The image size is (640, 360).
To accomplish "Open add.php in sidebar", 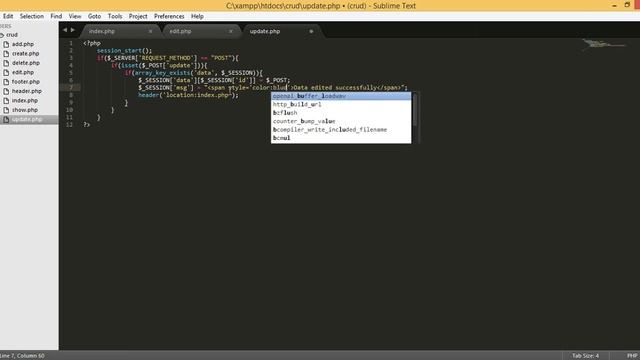I will (x=23, y=44).
